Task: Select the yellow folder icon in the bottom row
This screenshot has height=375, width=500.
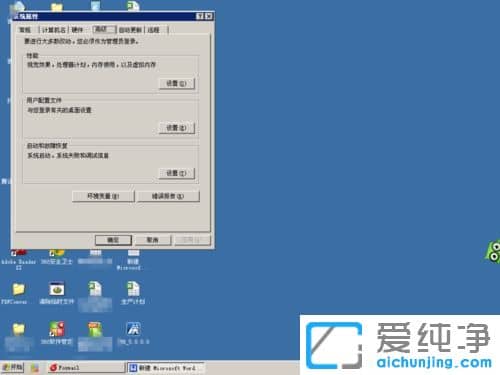Action: click(19, 329)
